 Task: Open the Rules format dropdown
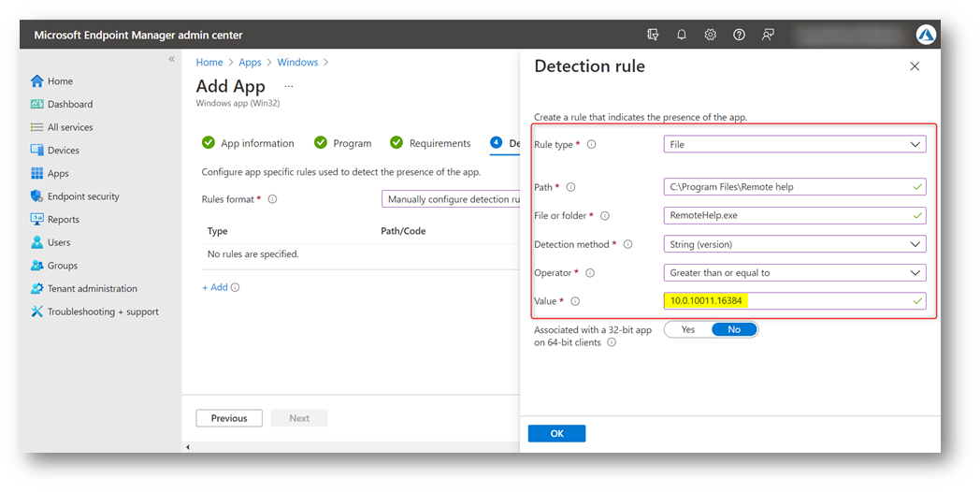click(451, 199)
